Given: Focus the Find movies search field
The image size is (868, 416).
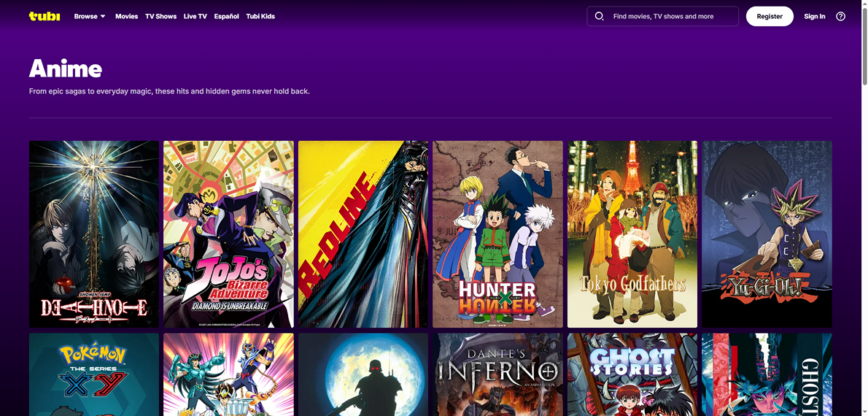Looking at the screenshot, I should pyautogui.click(x=662, y=16).
